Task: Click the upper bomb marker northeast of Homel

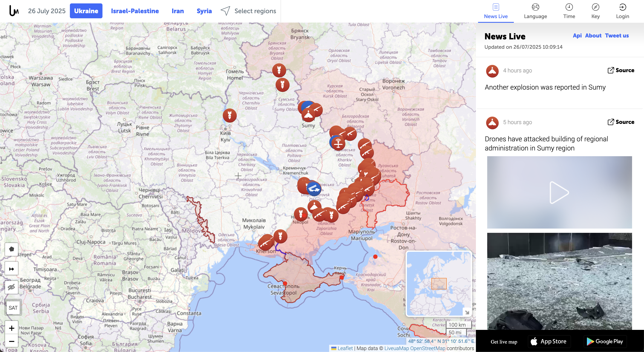Action: point(279,70)
